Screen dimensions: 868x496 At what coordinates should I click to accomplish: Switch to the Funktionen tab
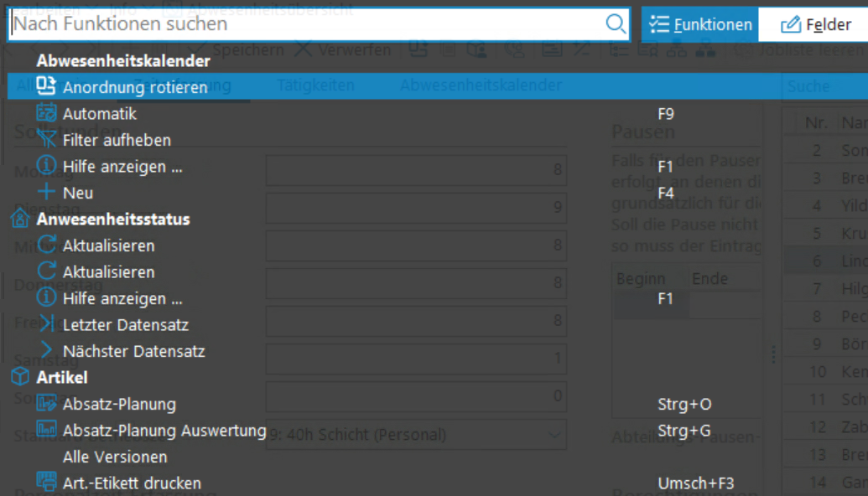[x=701, y=24]
